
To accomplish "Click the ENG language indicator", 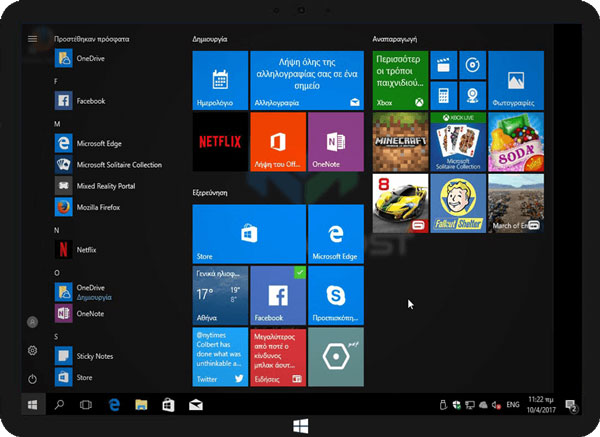I will click(513, 404).
